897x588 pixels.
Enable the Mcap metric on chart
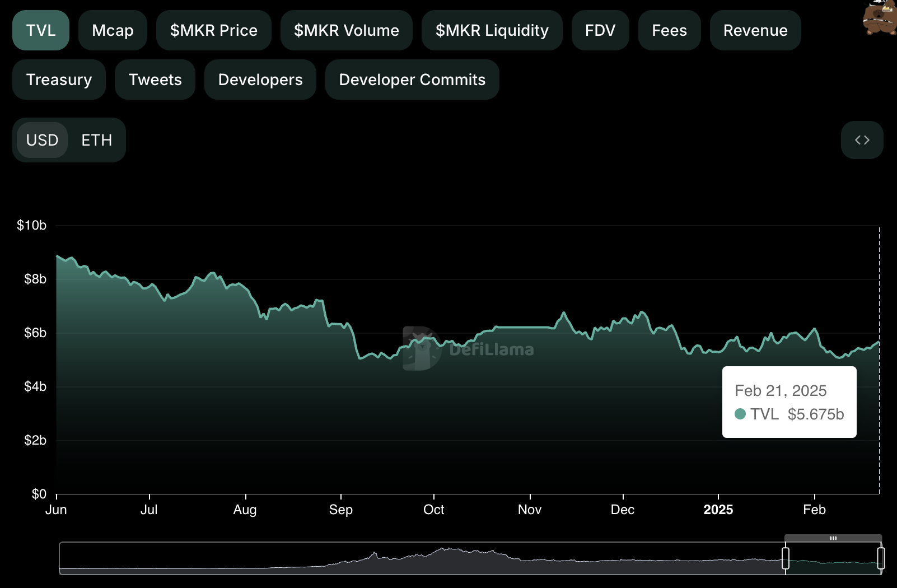click(113, 30)
